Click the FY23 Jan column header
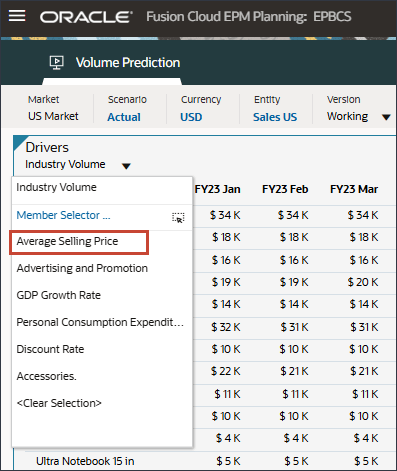The image size is (397, 471). click(217, 189)
